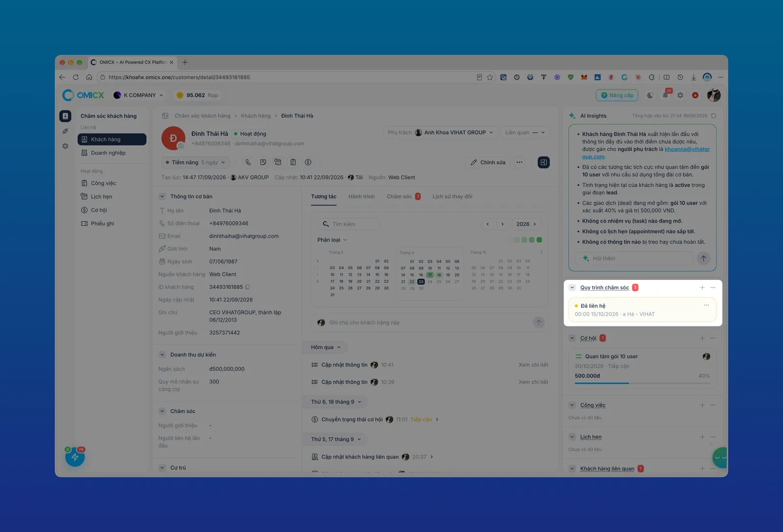Toggle dark mode moon icon
Image resolution: width=783 pixels, height=532 pixels.
(650, 95)
